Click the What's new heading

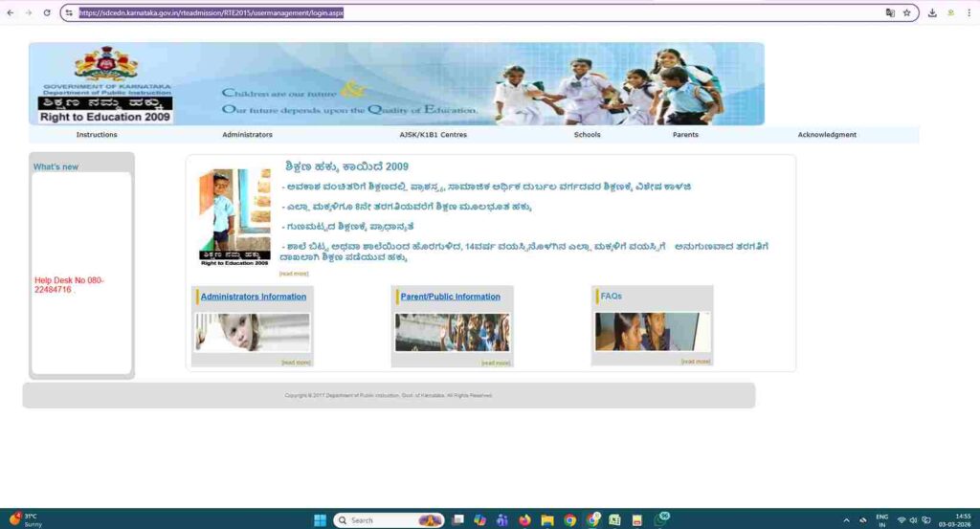click(x=56, y=166)
